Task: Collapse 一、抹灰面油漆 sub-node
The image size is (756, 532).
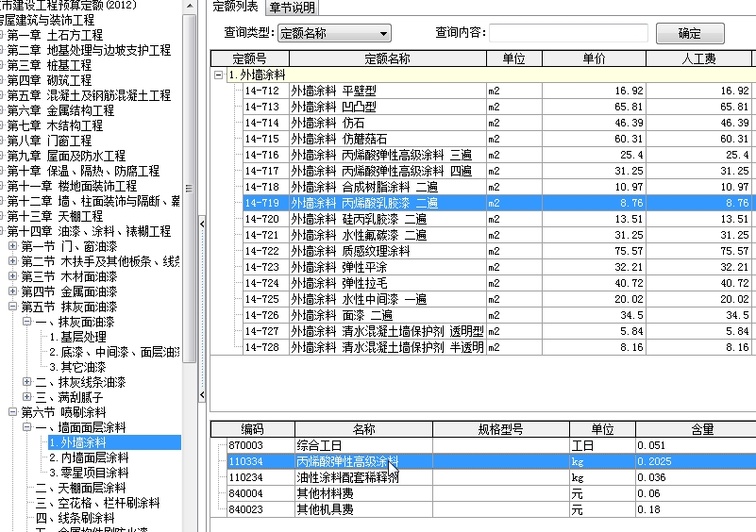Action: 27,322
